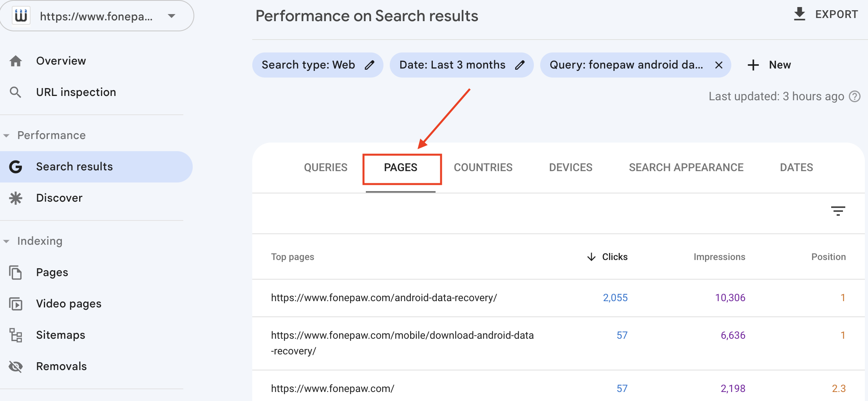Select the mobile/download-android-data-recovery page row
Screen dimensions: 868x401
558,343
